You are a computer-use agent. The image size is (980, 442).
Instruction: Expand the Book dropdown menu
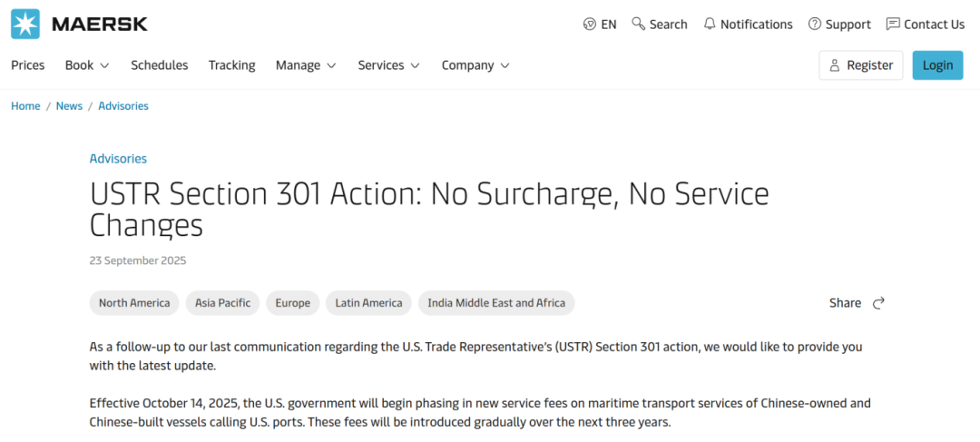click(x=87, y=65)
